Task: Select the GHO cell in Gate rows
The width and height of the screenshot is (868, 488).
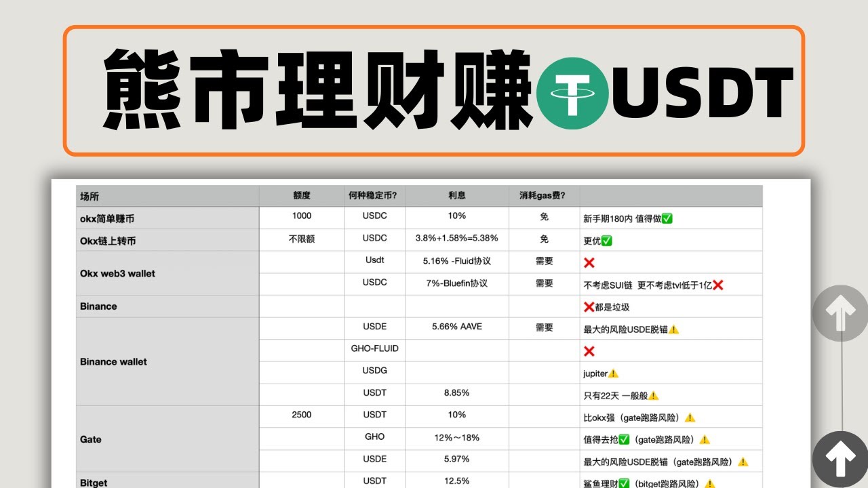Action: 375,438
